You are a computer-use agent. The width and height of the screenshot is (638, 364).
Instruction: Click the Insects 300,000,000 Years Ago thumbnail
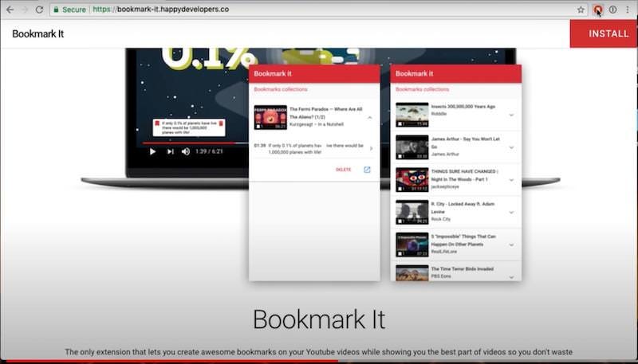(412, 115)
